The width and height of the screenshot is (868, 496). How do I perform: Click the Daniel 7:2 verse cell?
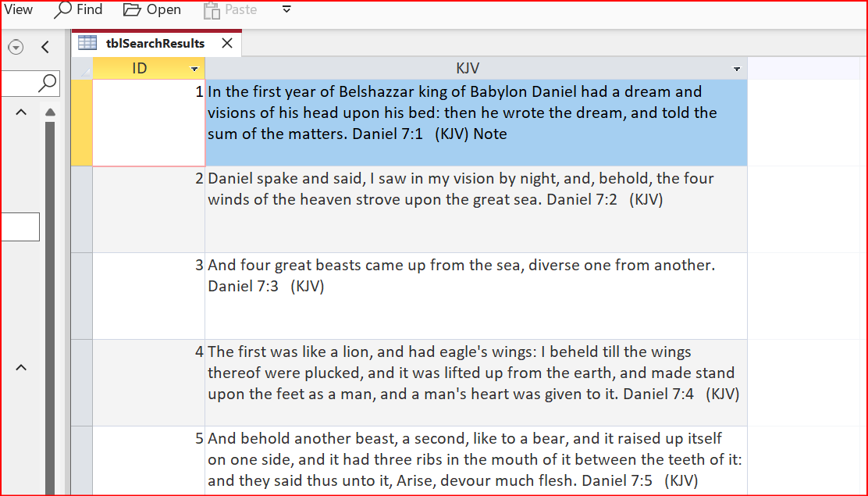pyautogui.click(x=476, y=209)
